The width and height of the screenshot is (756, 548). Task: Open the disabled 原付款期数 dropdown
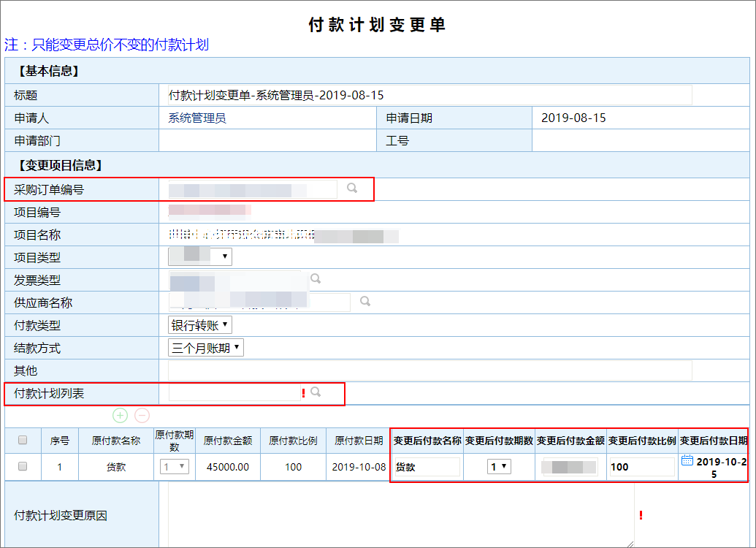click(174, 466)
